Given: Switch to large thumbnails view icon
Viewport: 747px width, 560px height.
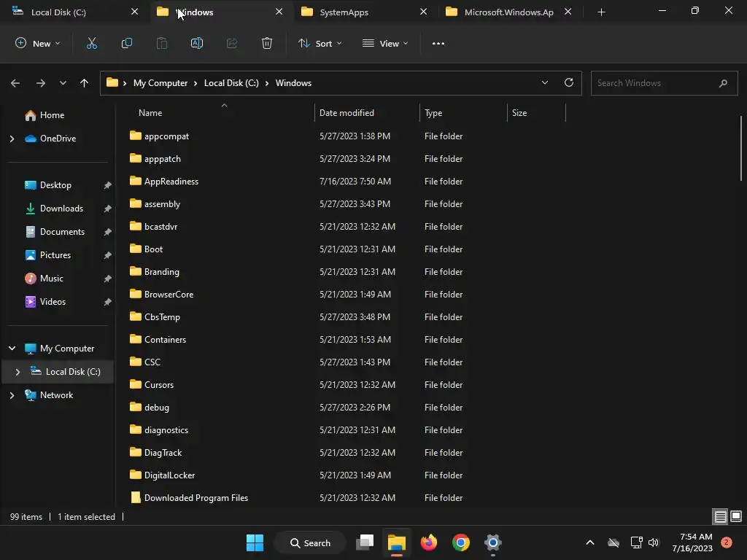Looking at the screenshot, I should 736,516.
